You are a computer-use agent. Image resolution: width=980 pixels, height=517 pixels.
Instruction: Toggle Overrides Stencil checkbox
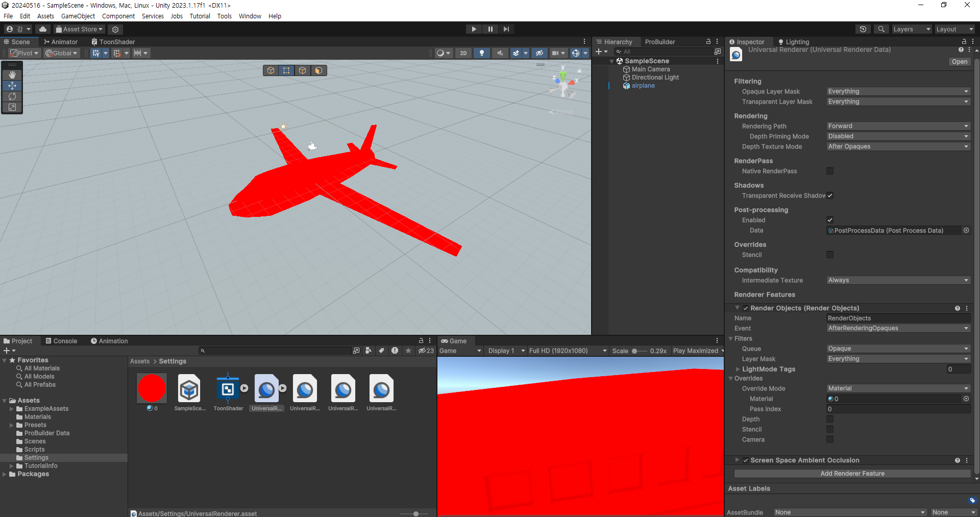(x=830, y=255)
